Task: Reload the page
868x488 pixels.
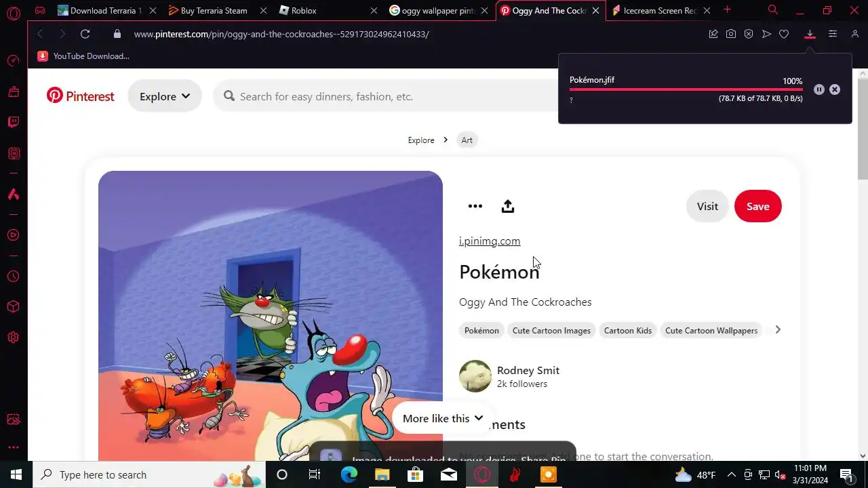Action: click(x=85, y=34)
